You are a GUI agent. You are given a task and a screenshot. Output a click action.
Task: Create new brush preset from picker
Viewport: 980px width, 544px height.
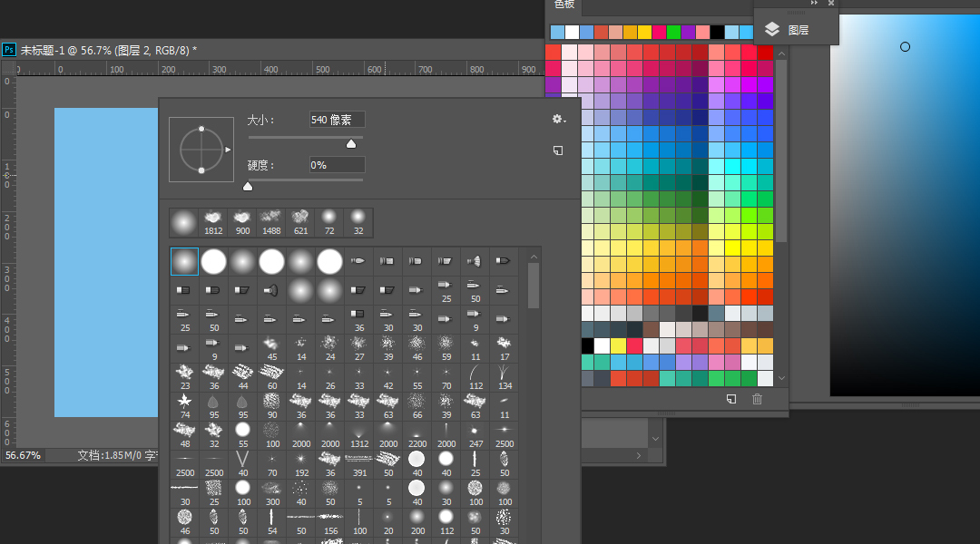point(558,151)
